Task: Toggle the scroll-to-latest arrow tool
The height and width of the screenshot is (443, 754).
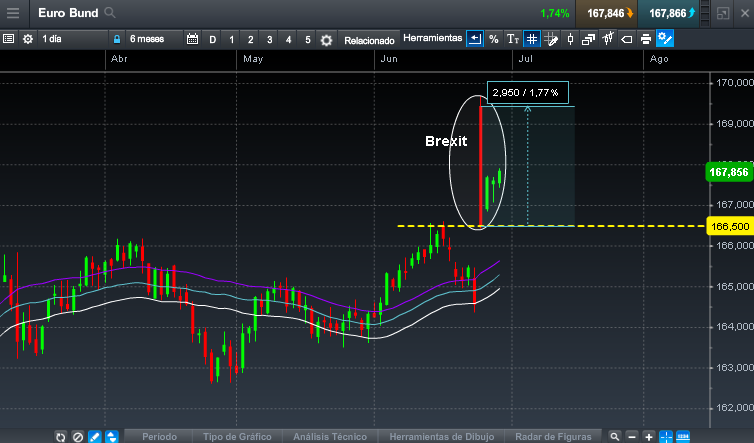Action: point(475,39)
